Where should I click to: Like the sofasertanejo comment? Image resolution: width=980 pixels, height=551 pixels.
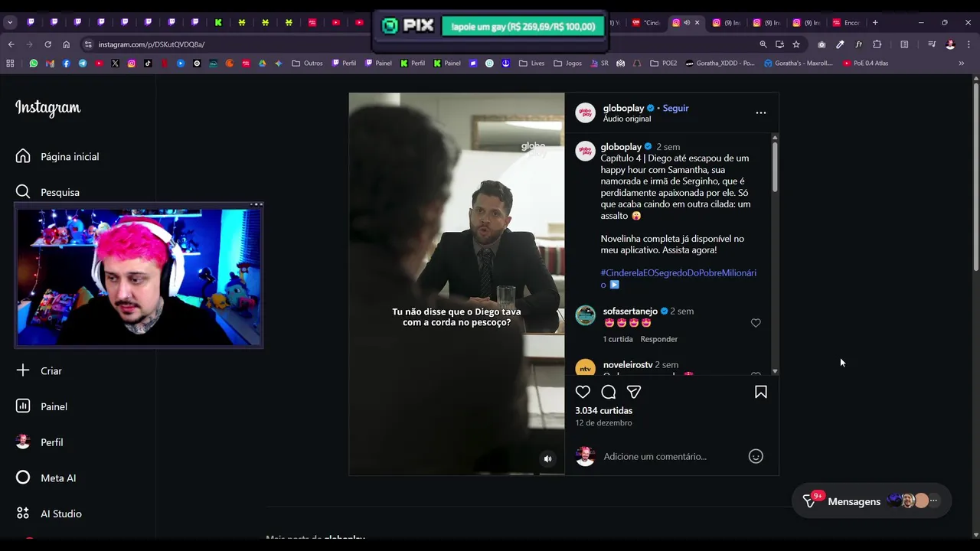coord(756,323)
